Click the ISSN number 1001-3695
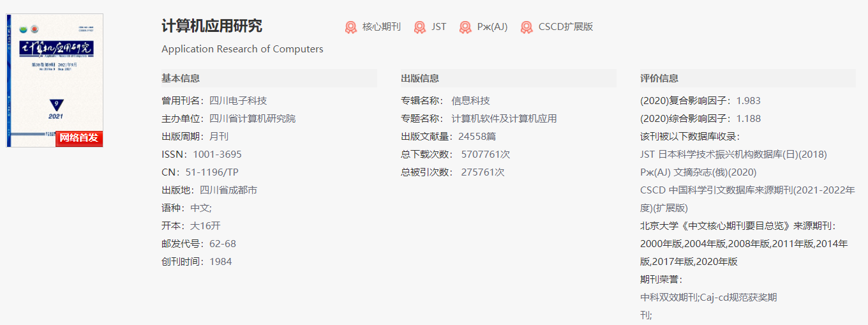Screen dimensions: 868x325 218,155
